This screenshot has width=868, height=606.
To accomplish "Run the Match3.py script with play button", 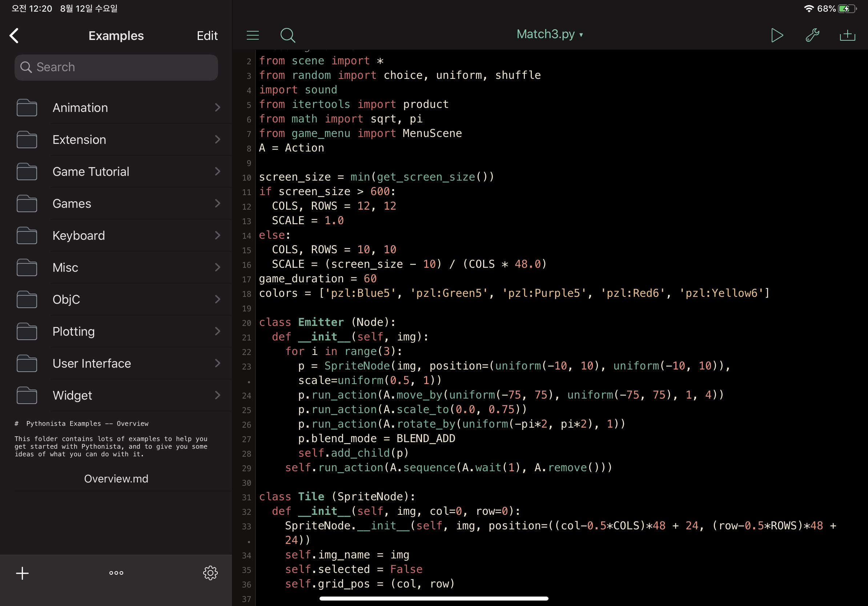I will tap(777, 36).
